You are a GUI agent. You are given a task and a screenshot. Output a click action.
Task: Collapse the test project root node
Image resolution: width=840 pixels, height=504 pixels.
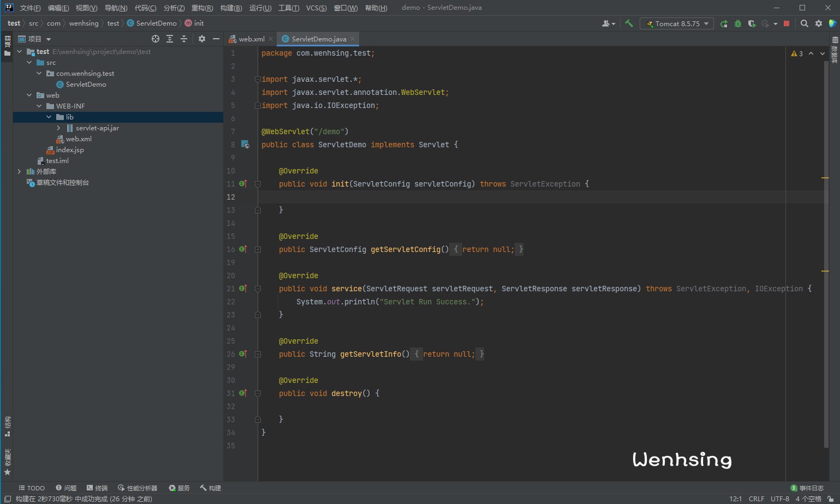point(19,51)
